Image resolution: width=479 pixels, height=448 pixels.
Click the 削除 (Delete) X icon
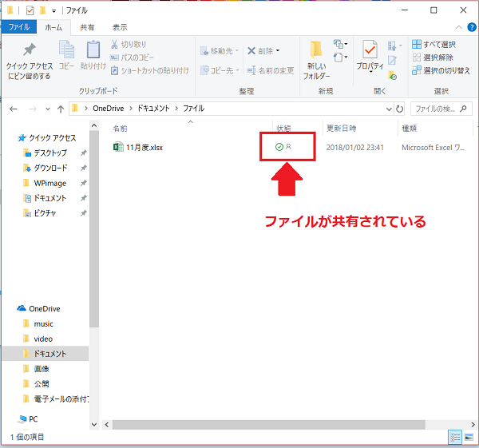251,50
